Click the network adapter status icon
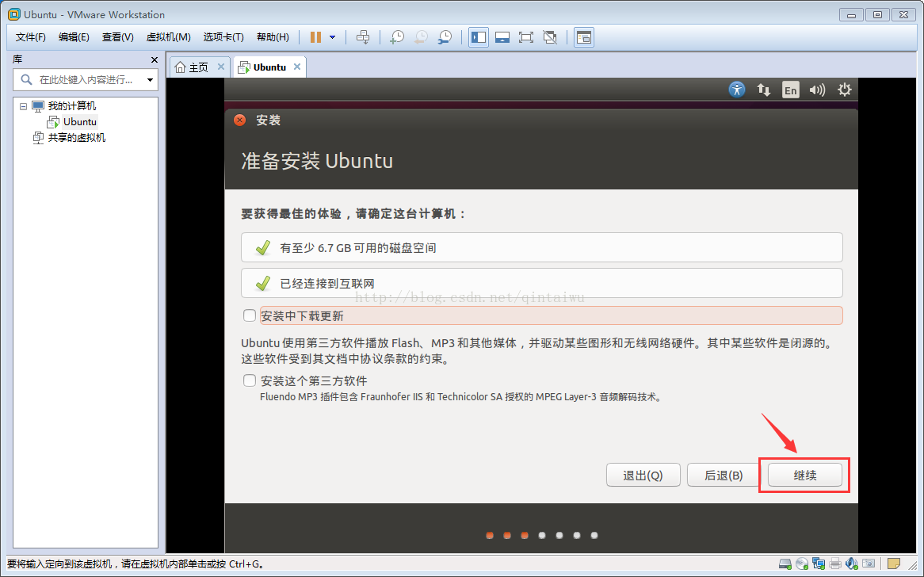This screenshot has height=577, width=924. pyautogui.click(x=819, y=564)
